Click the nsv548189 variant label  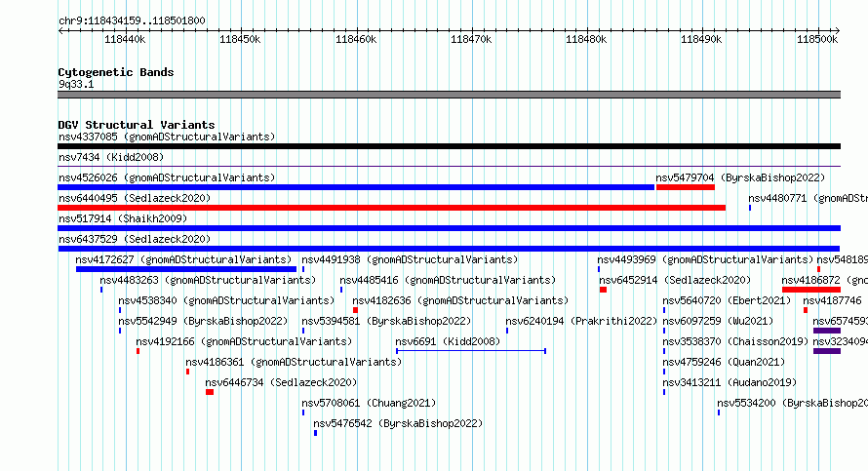click(842, 259)
